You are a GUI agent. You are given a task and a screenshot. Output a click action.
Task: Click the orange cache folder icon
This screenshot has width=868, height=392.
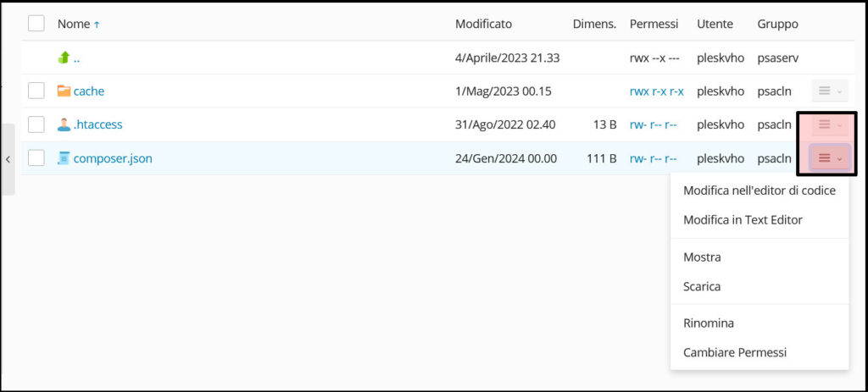tap(64, 91)
